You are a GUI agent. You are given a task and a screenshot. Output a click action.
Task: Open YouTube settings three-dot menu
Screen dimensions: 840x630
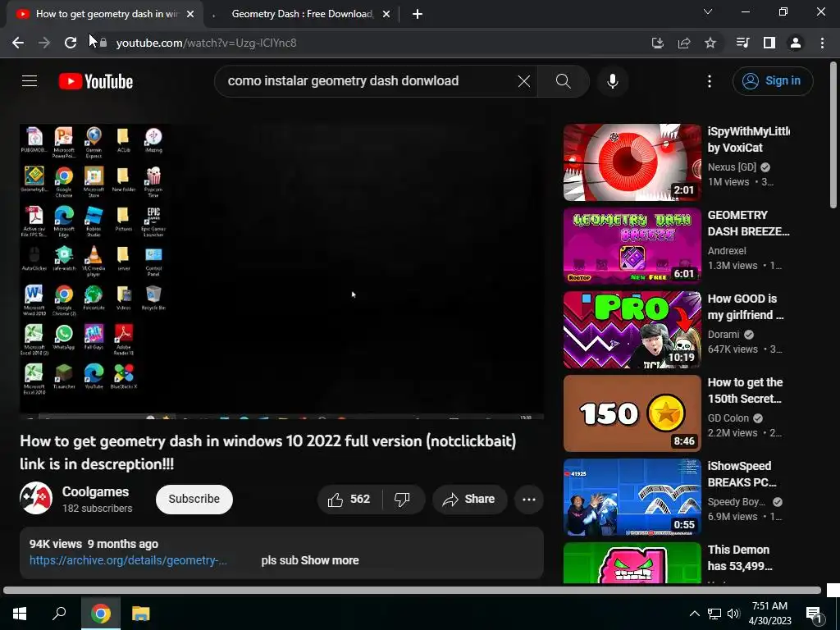[x=710, y=81]
